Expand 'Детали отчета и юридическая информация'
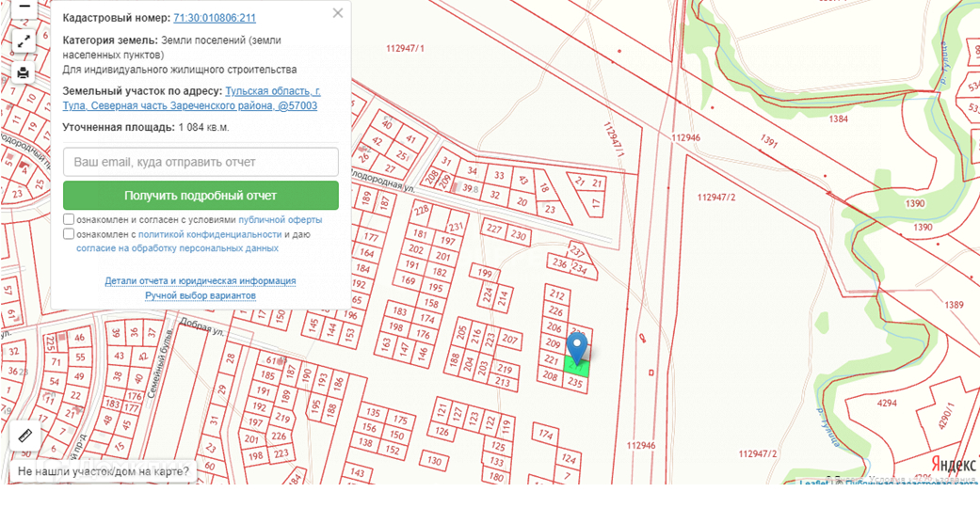This screenshot has width=980, height=508. pos(201,280)
